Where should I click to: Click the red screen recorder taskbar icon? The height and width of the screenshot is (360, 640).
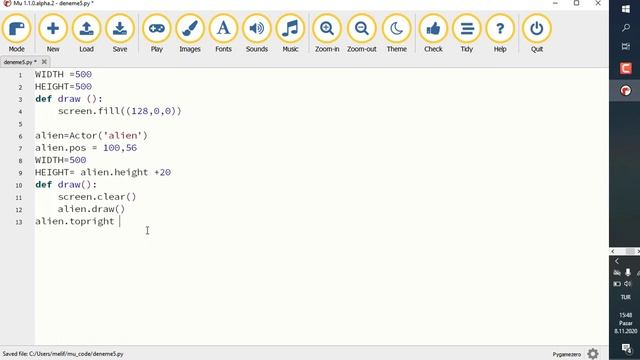coord(625,68)
